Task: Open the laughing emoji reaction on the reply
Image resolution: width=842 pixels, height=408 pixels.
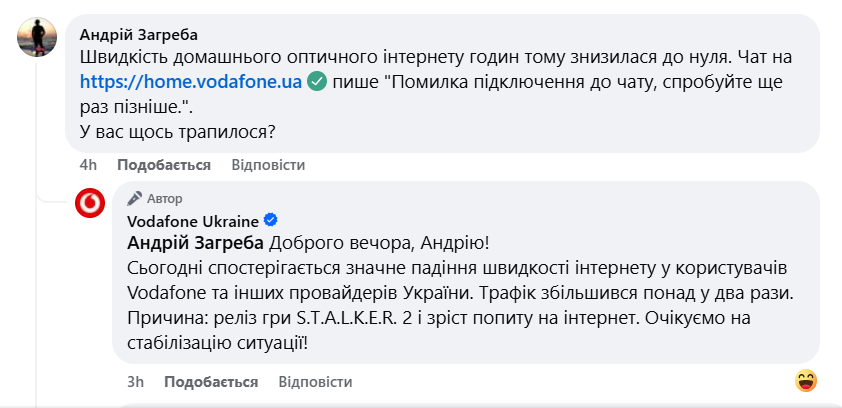Action: click(x=806, y=380)
